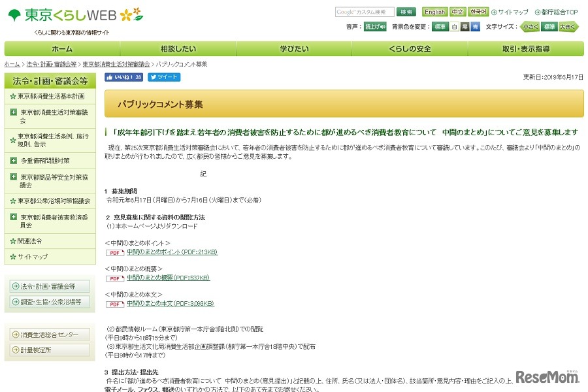Click the arrow icon on 調査・生協・公衆浴場等 button
Viewport: 588px width, 392px height.
16,302
